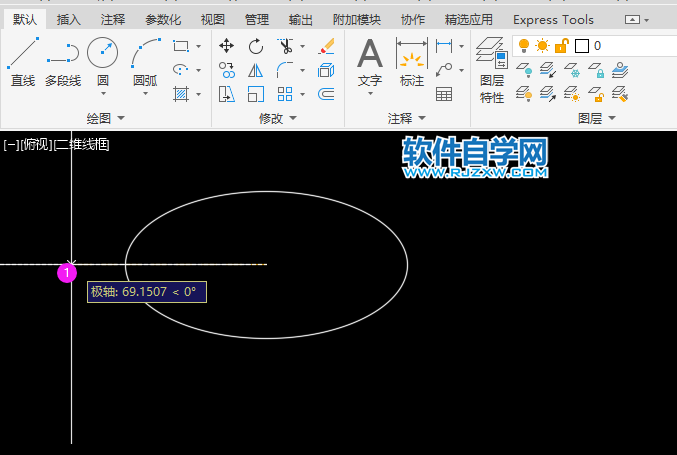The image size is (677, 455).
Task: Open the Express Tools tab
Action: click(x=553, y=19)
